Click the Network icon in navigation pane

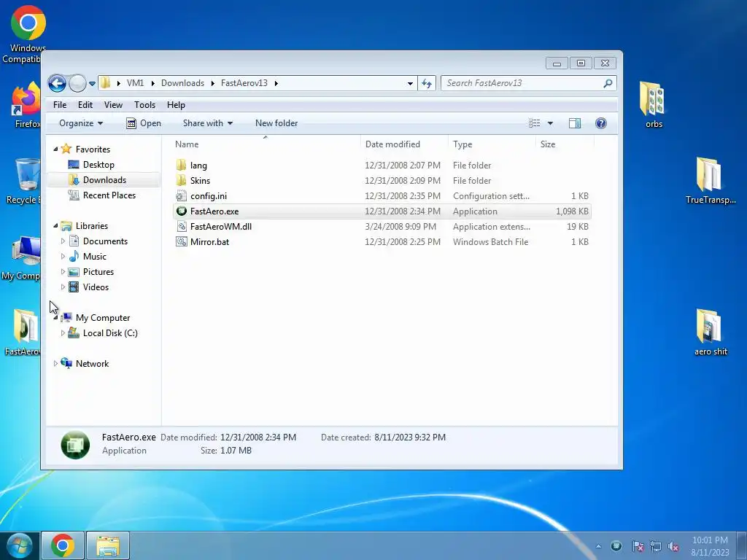point(66,363)
